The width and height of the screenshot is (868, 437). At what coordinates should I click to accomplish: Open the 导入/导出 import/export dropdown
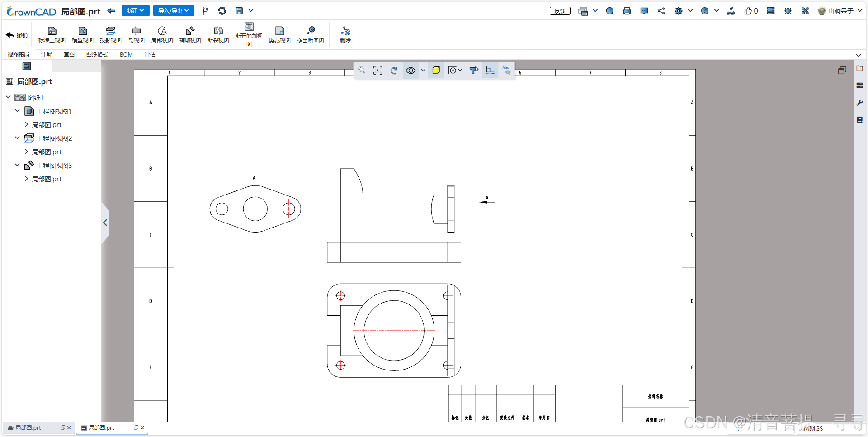174,10
